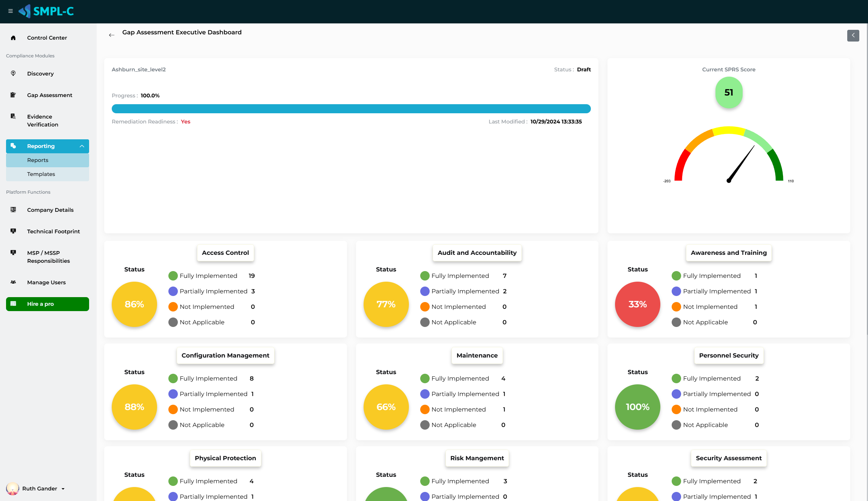Click the Discovery location pin icon
Viewport: 868px width, 501px height.
[13, 73]
